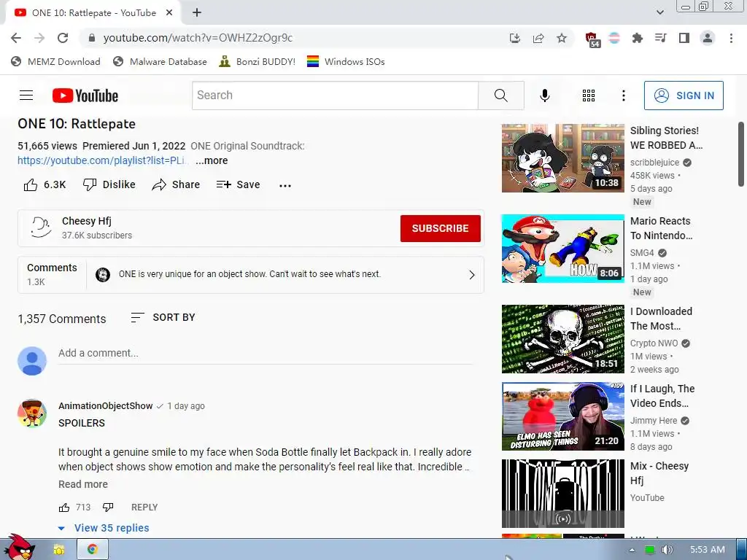Open the SORT BY comments dropdown
Image resolution: width=747 pixels, height=560 pixels.
pos(163,318)
